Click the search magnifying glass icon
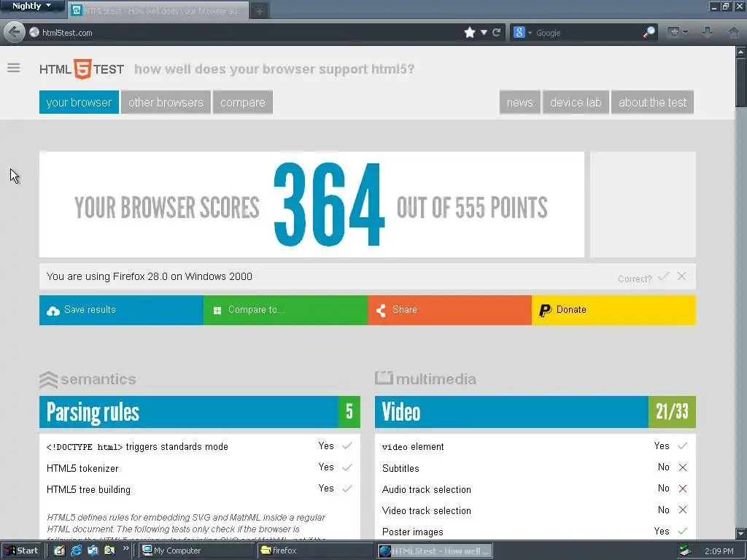Screen dimensions: 747x560 (x=649, y=32)
